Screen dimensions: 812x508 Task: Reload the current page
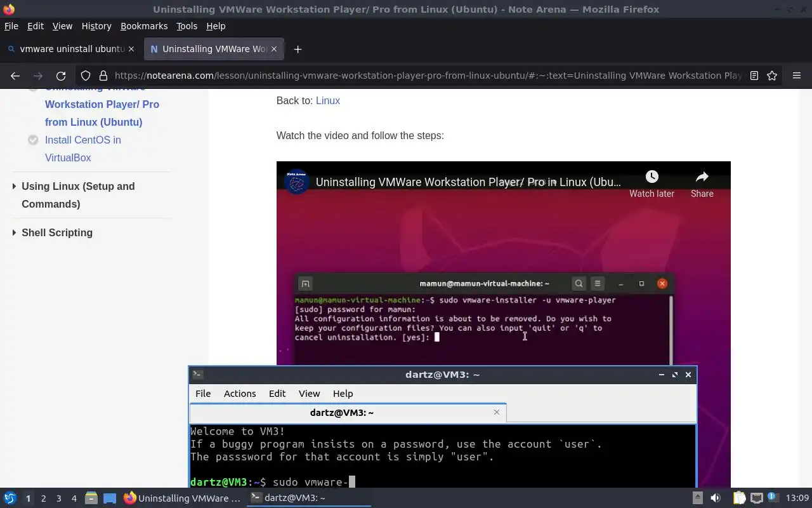[61, 76]
